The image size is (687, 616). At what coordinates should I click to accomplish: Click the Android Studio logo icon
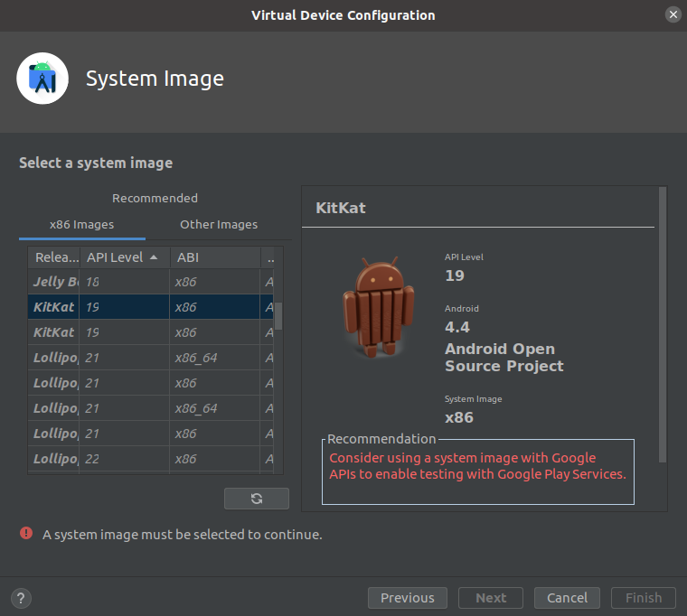[42, 79]
